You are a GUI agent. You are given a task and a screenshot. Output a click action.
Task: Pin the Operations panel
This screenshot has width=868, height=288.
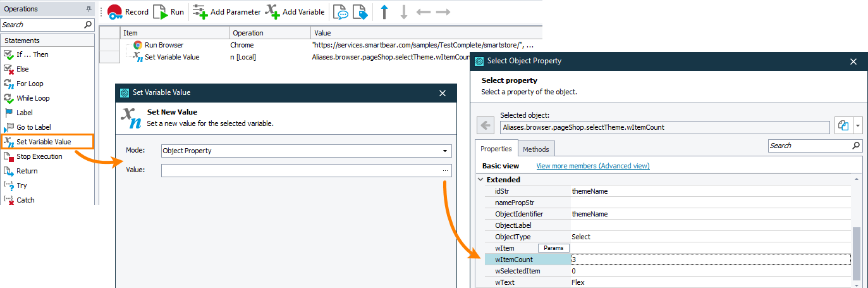89,9
